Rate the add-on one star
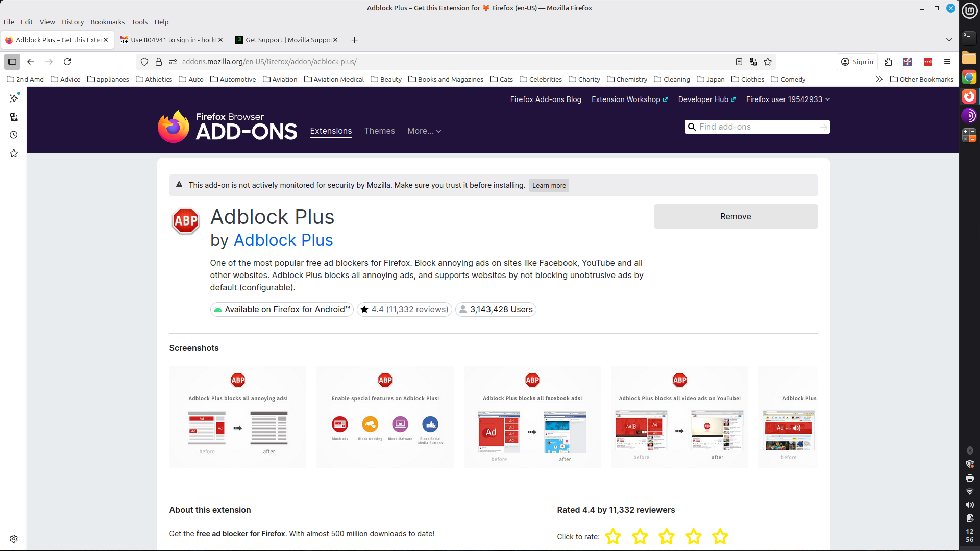Viewport: 980px width, 551px height. (612, 536)
